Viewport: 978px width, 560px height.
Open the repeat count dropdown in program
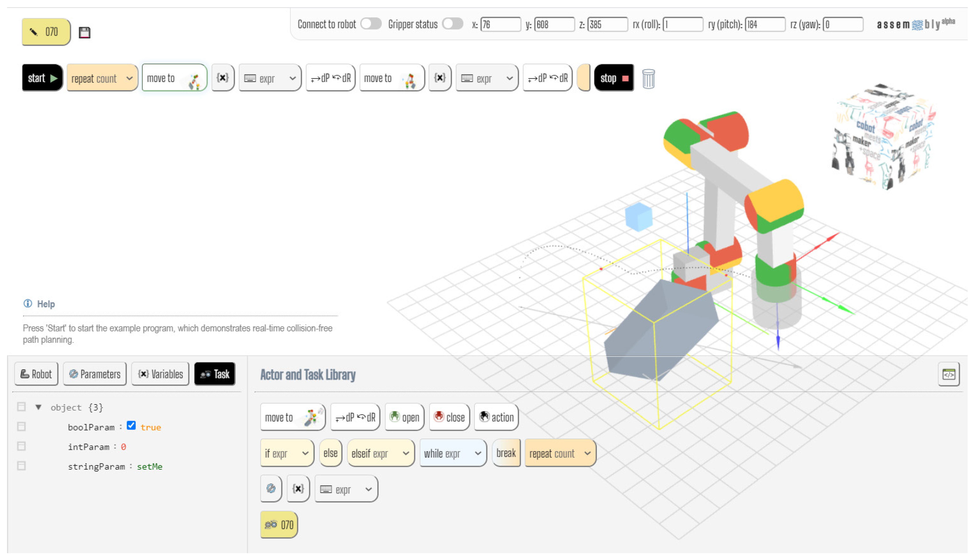coord(129,78)
